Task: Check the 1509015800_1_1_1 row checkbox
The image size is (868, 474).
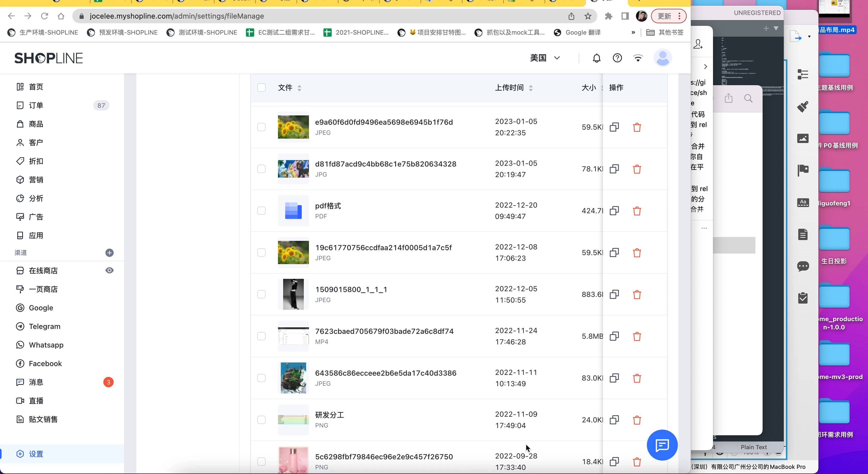Action: tap(261, 294)
